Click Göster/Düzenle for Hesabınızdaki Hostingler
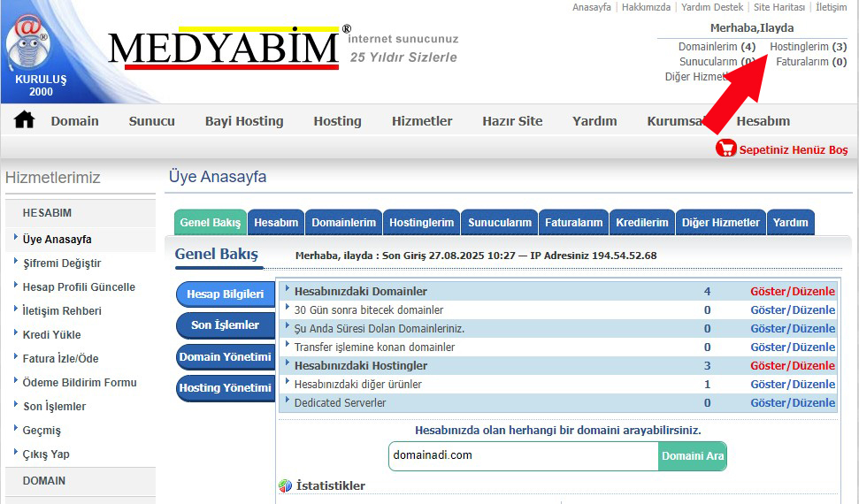This screenshot has width=859, height=504. click(x=792, y=366)
